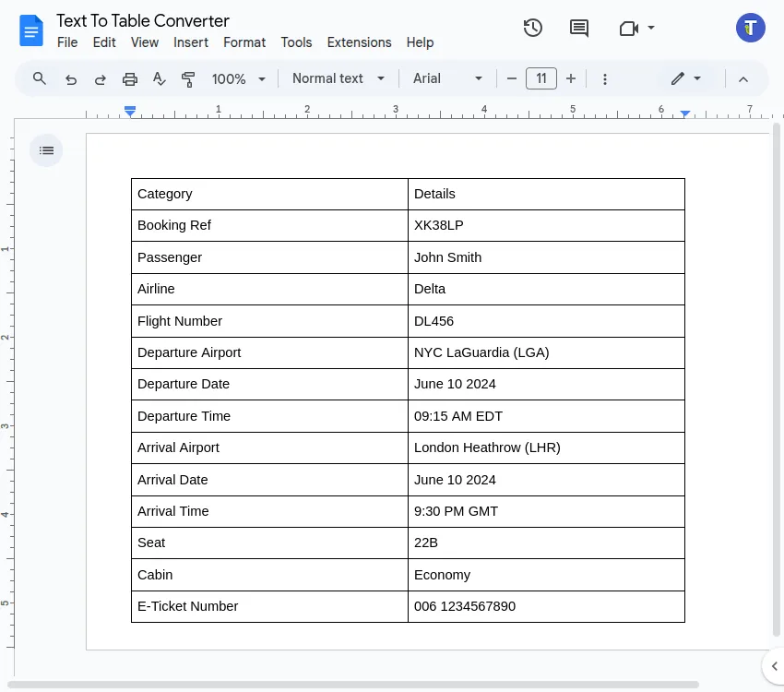Click the Seat cell
The image size is (784, 692).
(269, 543)
